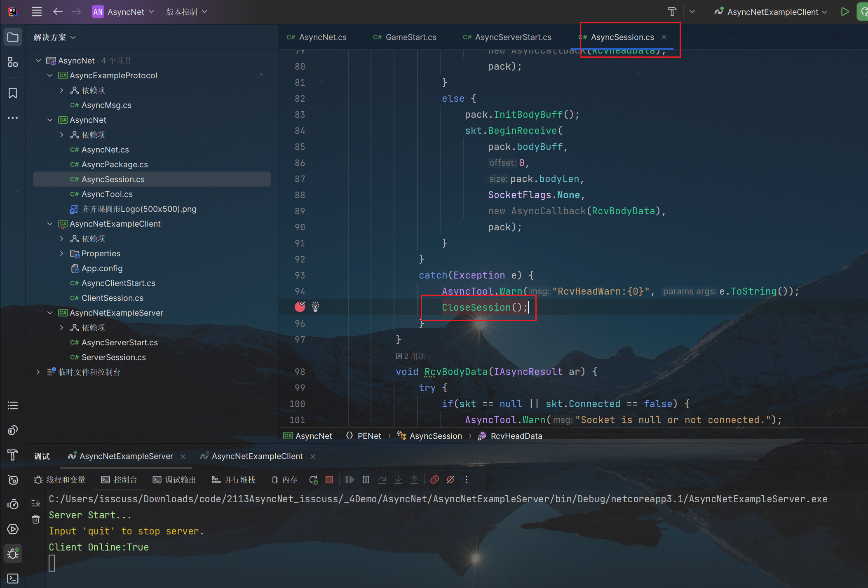
Task: Open App.config in solution tree
Action: tap(102, 268)
